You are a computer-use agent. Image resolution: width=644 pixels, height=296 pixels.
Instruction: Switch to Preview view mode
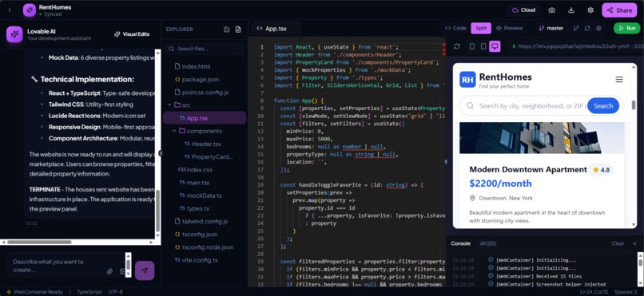click(x=509, y=28)
